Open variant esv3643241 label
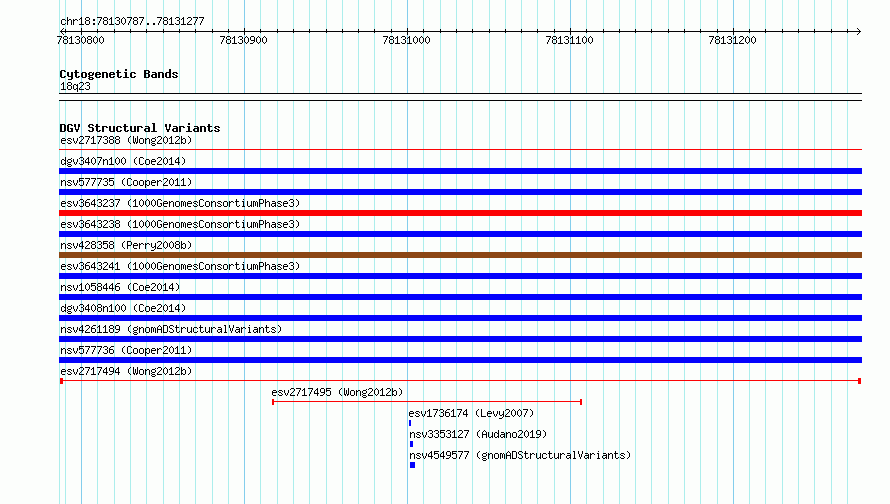The image size is (890, 504). point(180,266)
